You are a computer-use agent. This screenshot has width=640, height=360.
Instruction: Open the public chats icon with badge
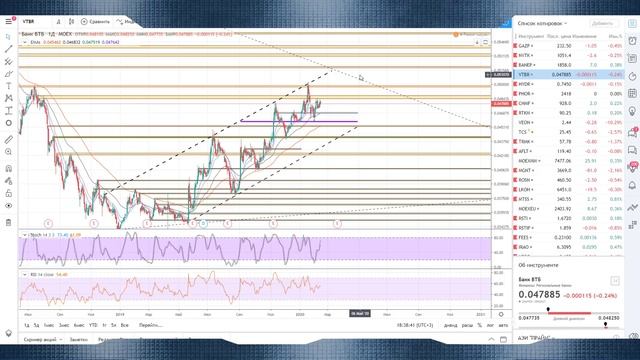pos(633,132)
